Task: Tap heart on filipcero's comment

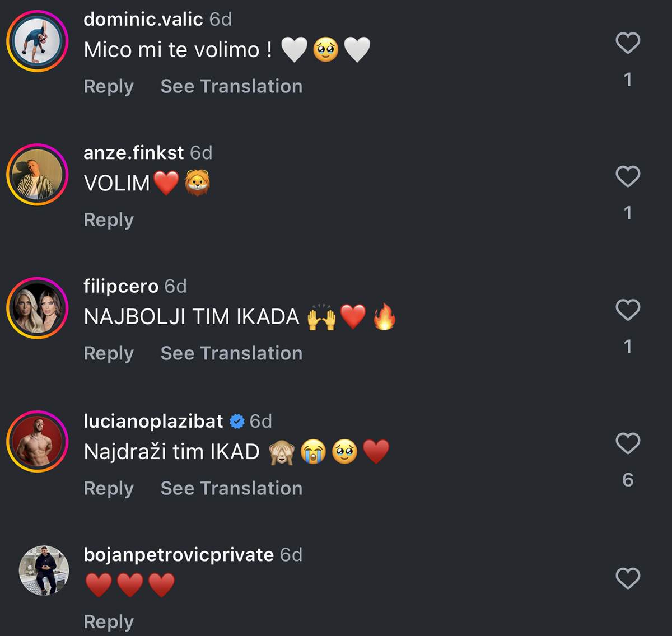Action: [627, 310]
